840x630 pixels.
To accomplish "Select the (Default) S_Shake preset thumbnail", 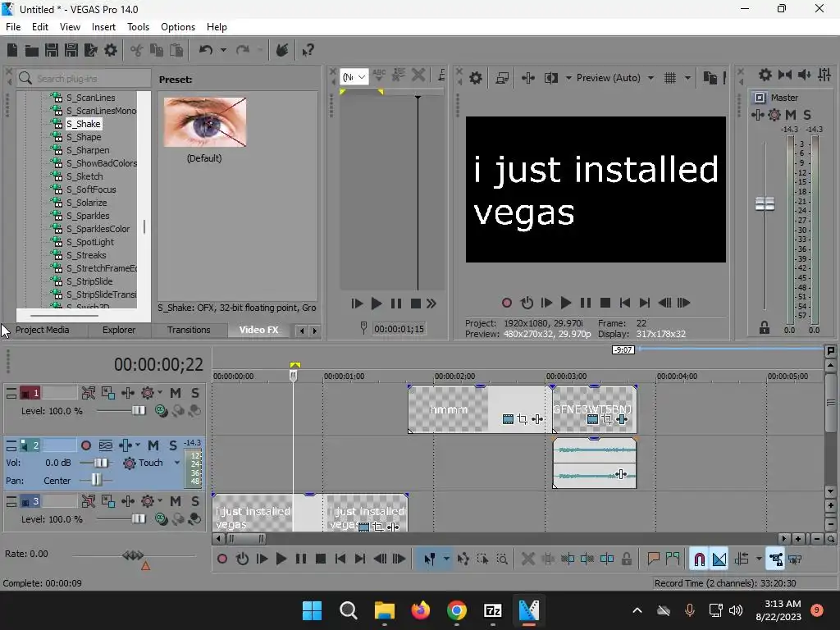I will 205,122.
